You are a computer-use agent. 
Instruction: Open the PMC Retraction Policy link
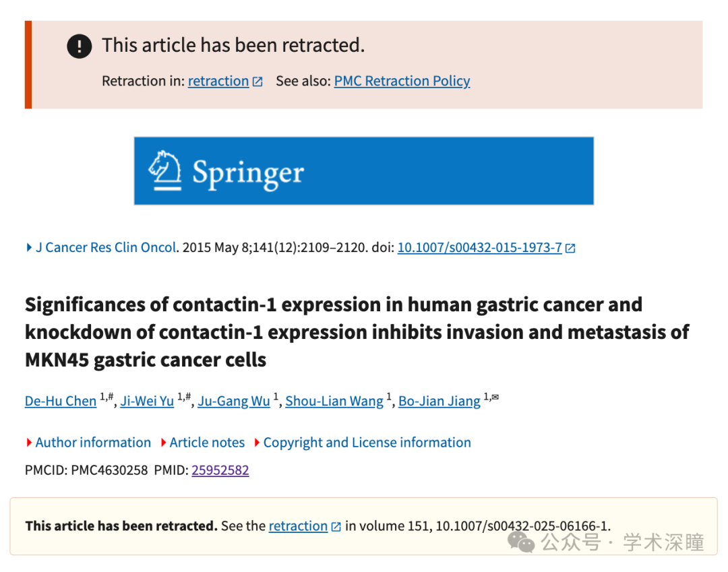(x=402, y=81)
